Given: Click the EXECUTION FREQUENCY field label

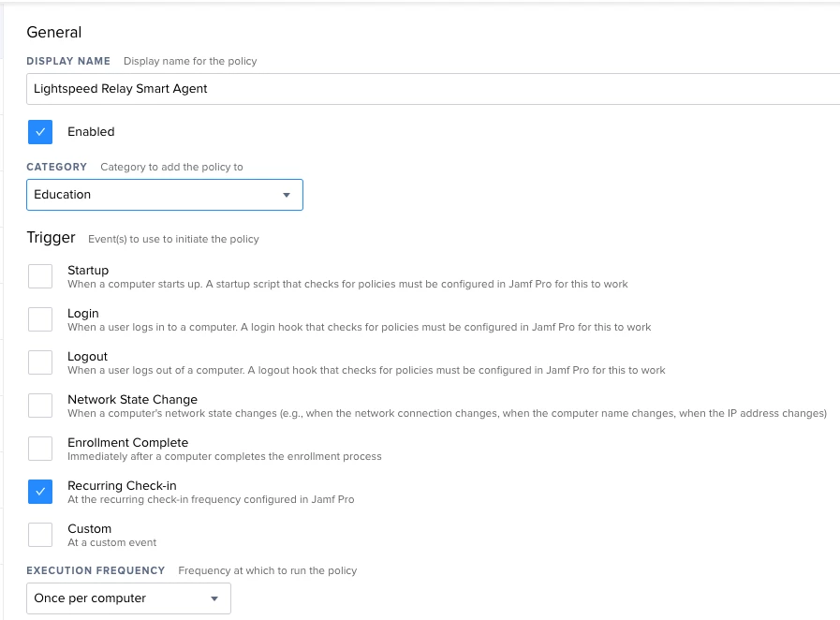Looking at the screenshot, I should tap(96, 570).
